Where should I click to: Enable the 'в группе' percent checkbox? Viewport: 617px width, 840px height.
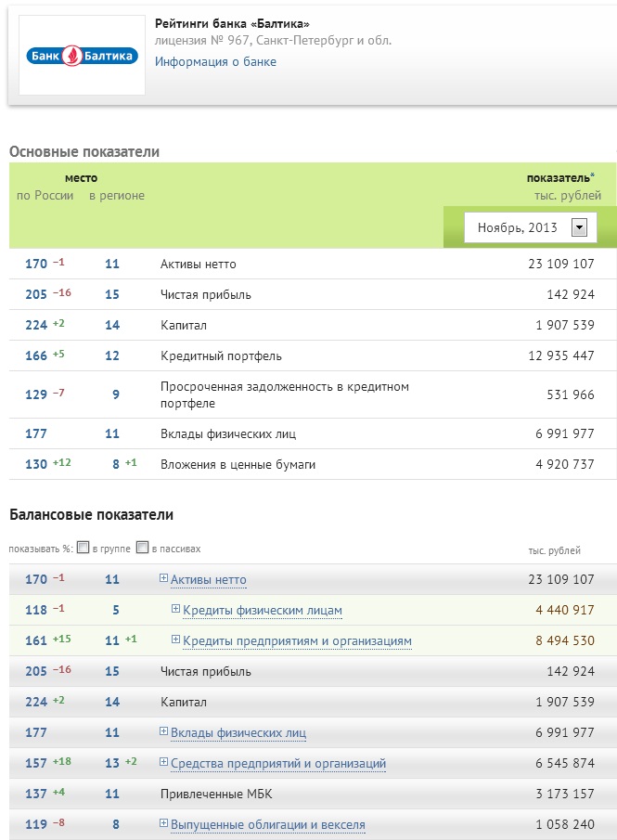pyautogui.click(x=84, y=548)
